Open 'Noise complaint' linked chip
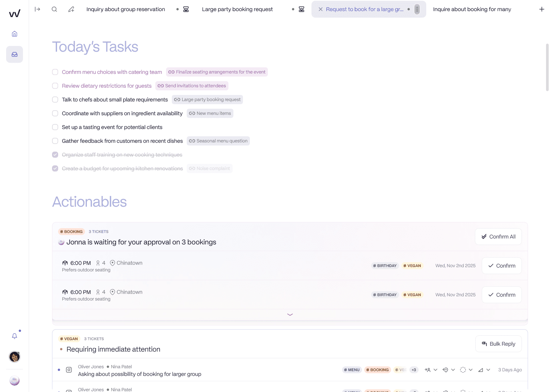This screenshot has height=392, width=551. click(210, 168)
